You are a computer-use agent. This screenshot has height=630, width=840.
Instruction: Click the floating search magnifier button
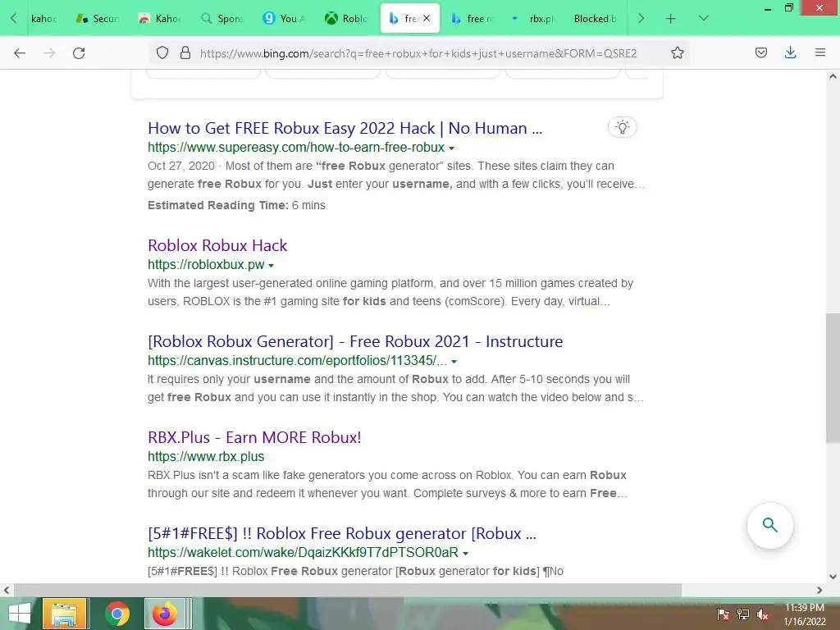tap(769, 525)
